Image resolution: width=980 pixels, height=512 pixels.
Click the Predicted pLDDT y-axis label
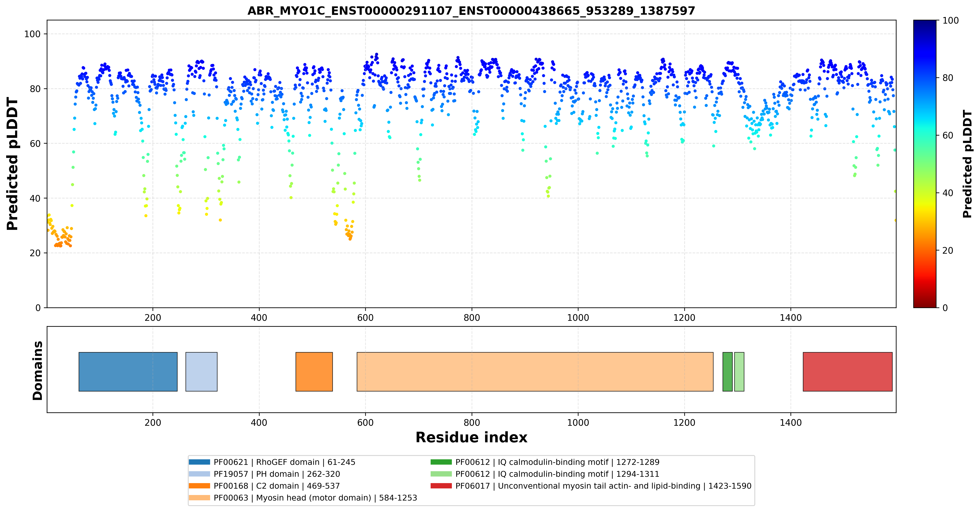tap(12, 164)
